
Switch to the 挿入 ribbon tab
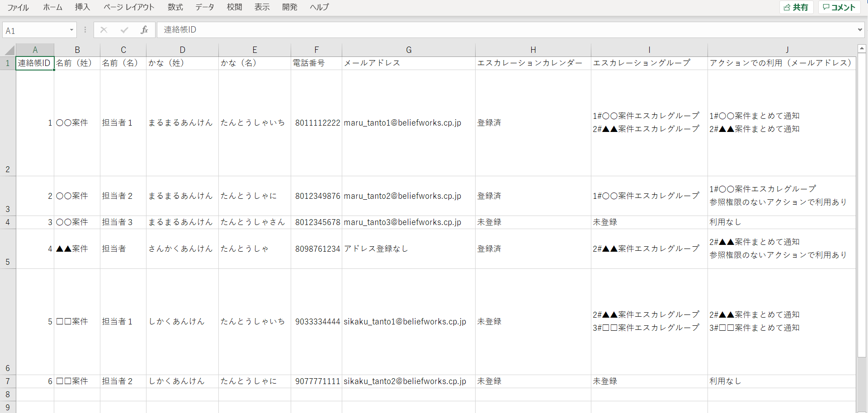tap(82, 7)
